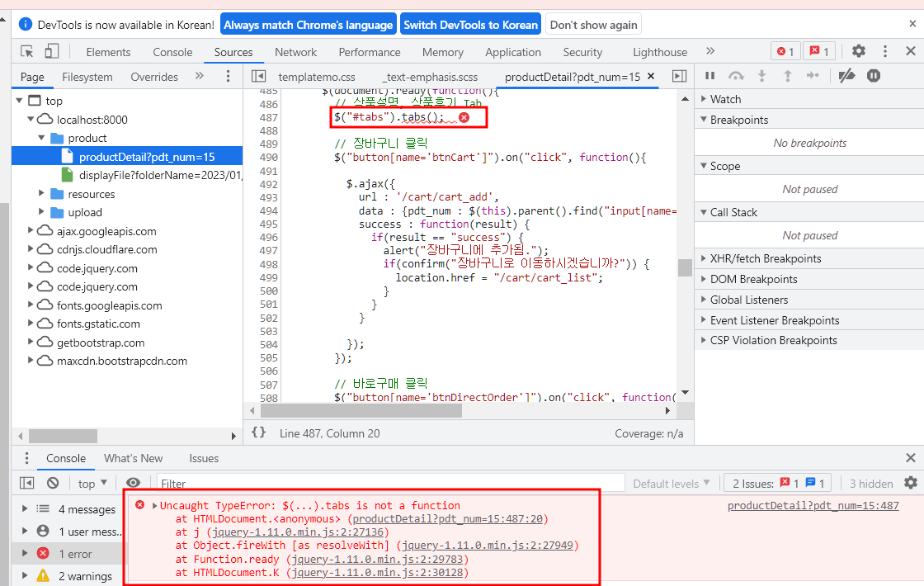Click the error icon on line 487
924x586 pixels.
(x=464, y=117)
